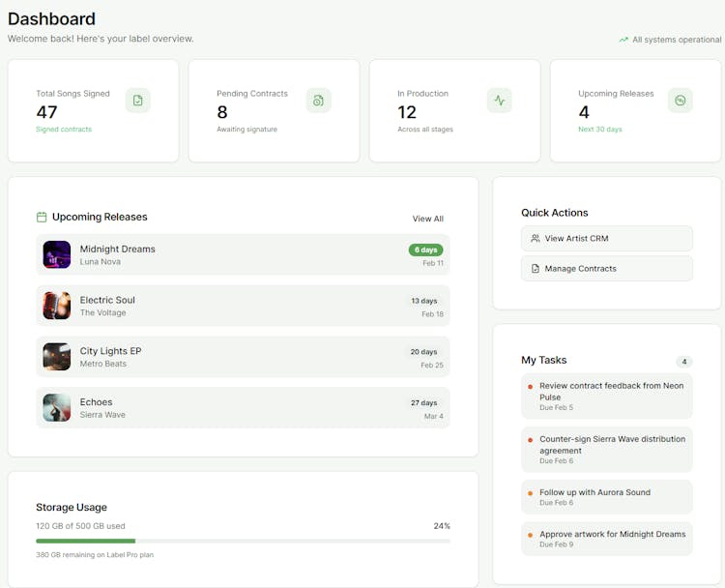Screen dimensions: 725x588
Task: Click the document icon in Manage Contracts
Action: pos(536,269)
